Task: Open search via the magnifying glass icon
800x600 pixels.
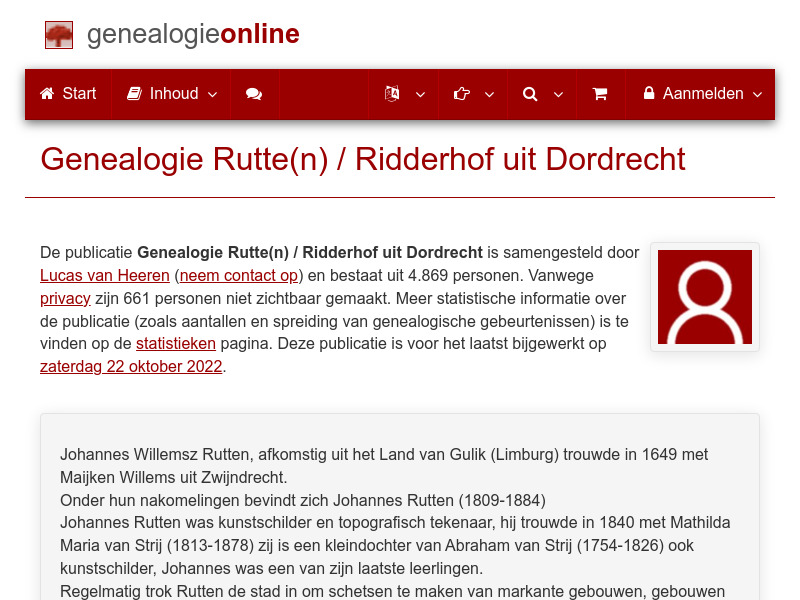Action: [530, 93]
